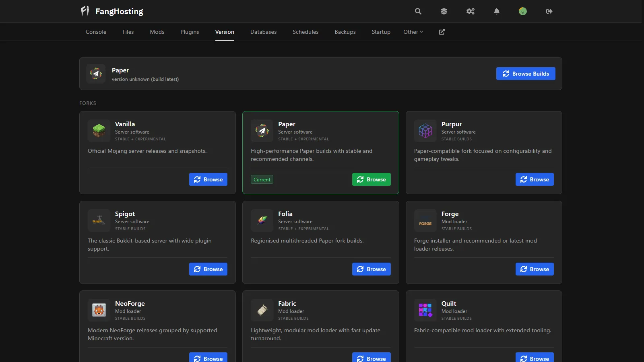This screenshot has height=362, width=644.
Task: Click the Browse Builds button
Action: coord(526,74)
